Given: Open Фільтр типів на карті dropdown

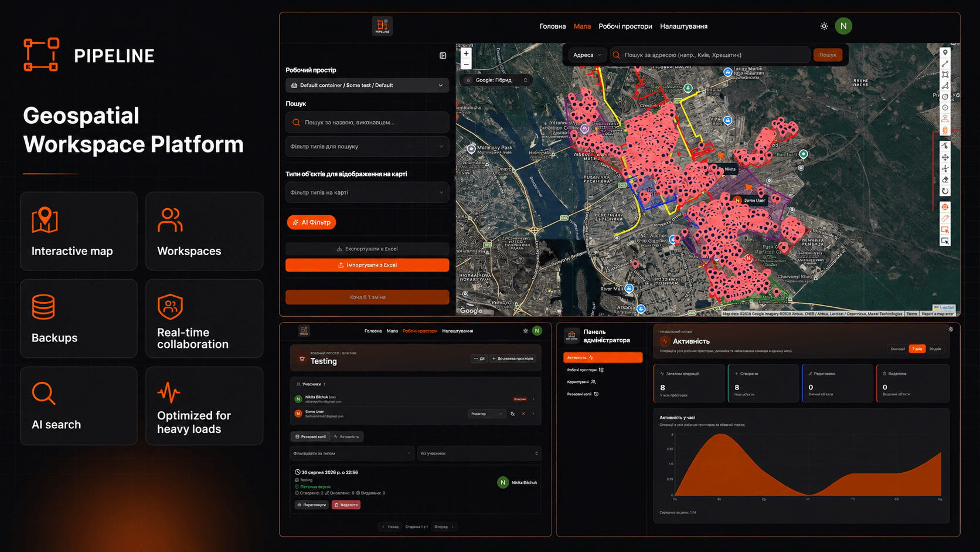Looking at the screenshot, I should click(367, 192).
